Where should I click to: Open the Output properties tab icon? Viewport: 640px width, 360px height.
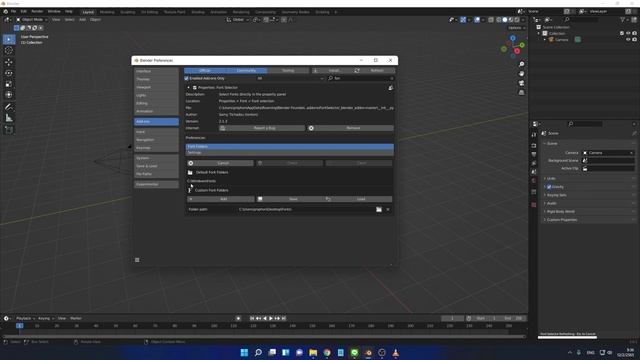tap(534, 154)
